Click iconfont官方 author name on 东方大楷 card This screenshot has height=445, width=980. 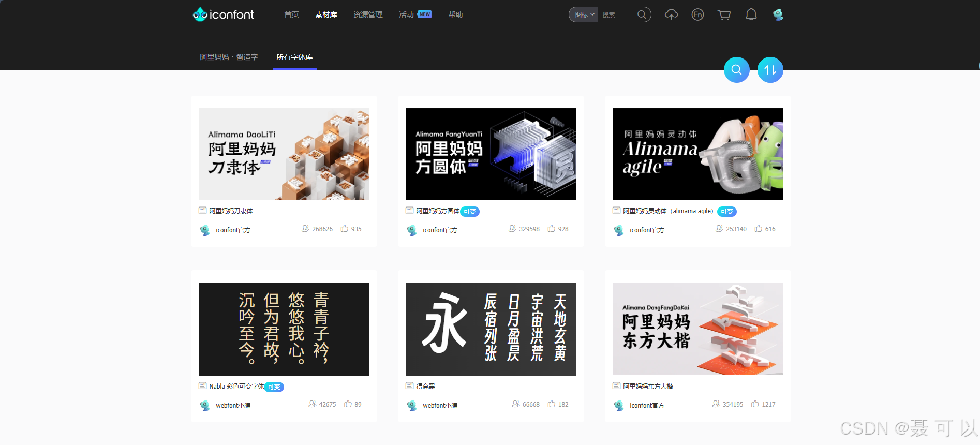[647, 406]
